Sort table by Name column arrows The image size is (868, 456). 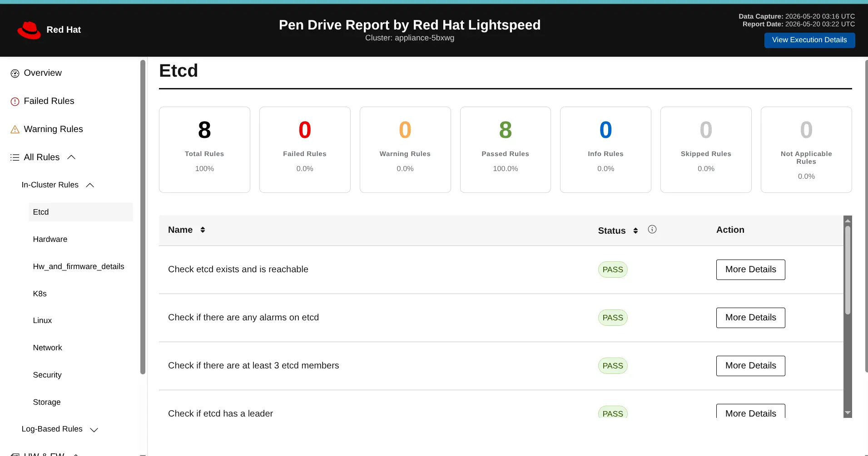pos(203,230)
